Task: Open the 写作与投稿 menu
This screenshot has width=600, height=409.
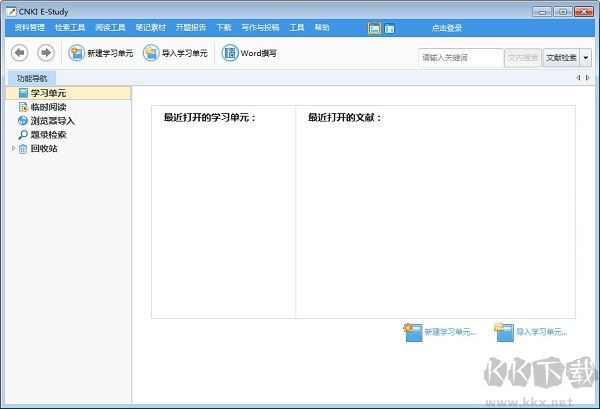Action: (260, 28)
